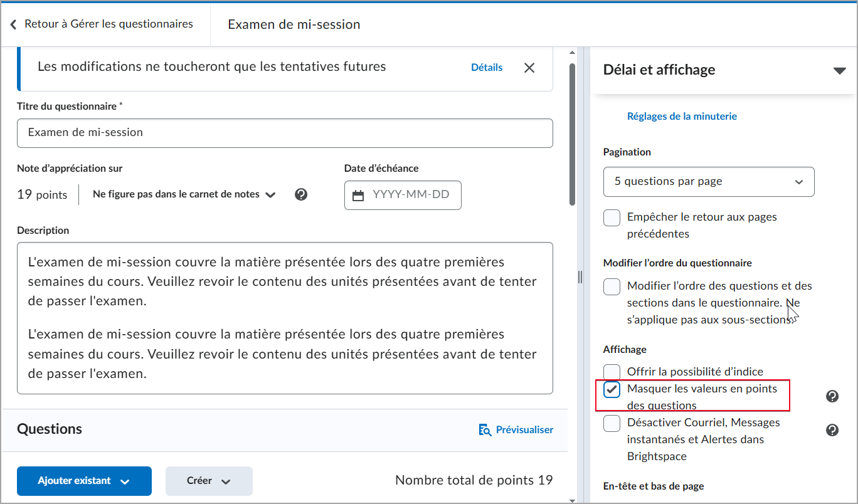Click help icon next to gradebook dropdown
The image size is (858, 504).
(x=301, y=194)
